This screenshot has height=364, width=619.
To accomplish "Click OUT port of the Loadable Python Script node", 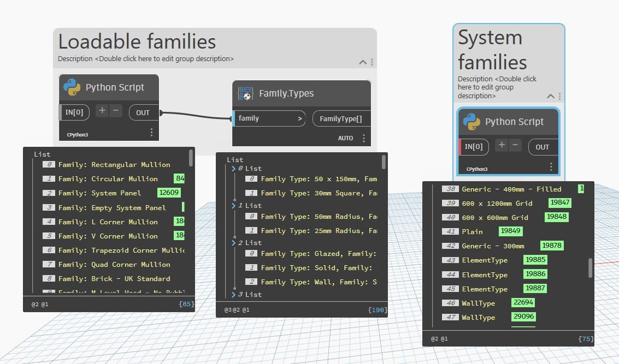I will click(144, 112).
